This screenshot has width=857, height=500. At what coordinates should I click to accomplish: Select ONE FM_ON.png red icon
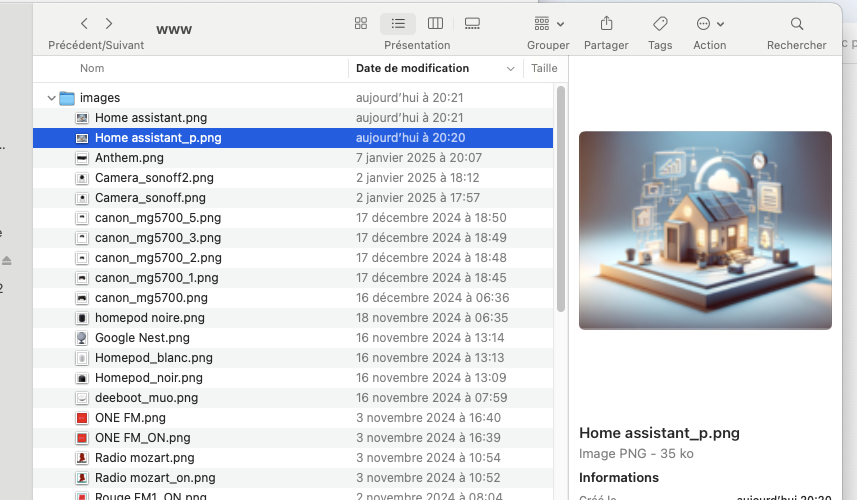click(82, 438)
